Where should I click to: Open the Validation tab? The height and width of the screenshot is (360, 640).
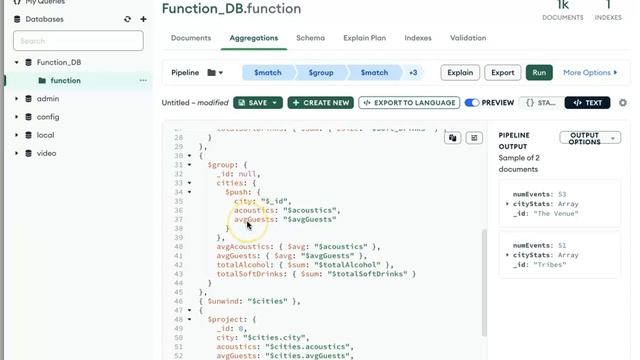[468, 38]
